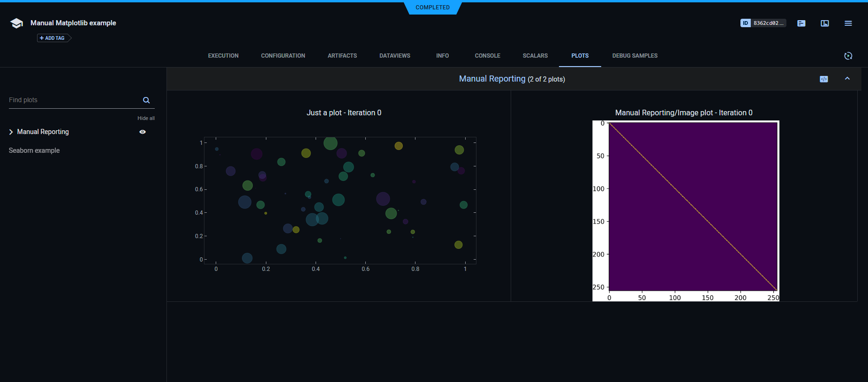Switch to the Scalars tab
Screen dimensions: 868x382
pyautogui.click(x=535, y=56)
